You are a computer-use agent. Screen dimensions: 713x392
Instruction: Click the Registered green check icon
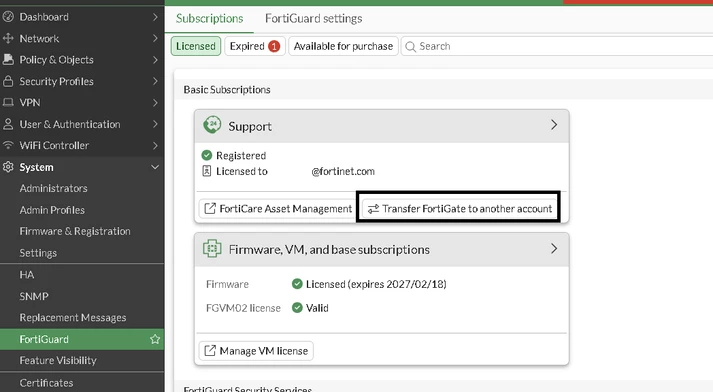click(x=206, y=156)
